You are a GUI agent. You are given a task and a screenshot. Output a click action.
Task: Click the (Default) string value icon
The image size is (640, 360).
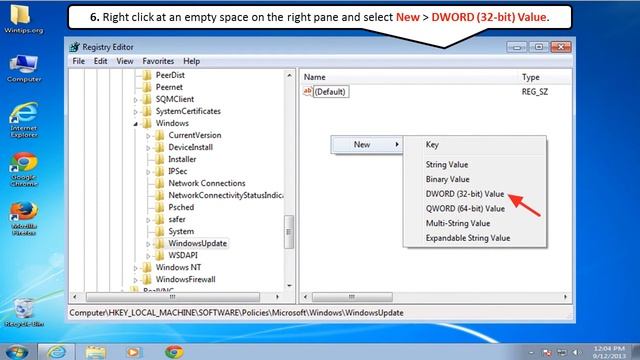point(308,91)
